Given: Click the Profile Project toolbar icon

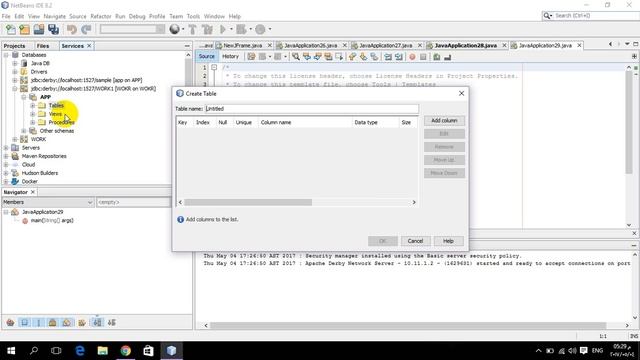Looking at the screenshot, I should coord(260,29).
